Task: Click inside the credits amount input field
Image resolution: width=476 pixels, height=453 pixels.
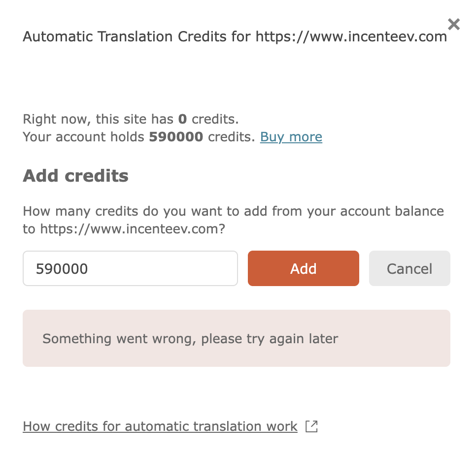Action: click(130, 268)
